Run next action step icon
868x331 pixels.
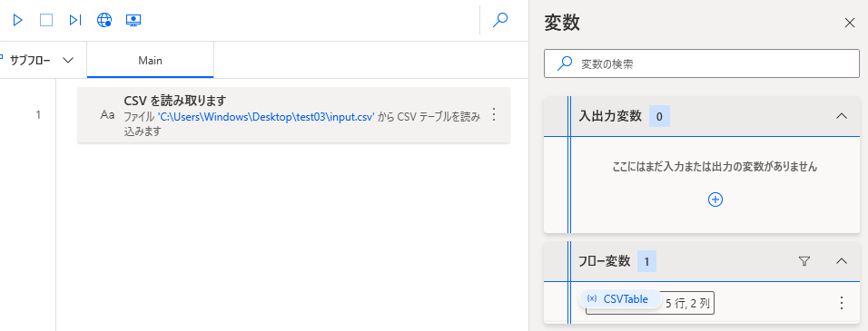pyautogui.click(x=75, y=21)
